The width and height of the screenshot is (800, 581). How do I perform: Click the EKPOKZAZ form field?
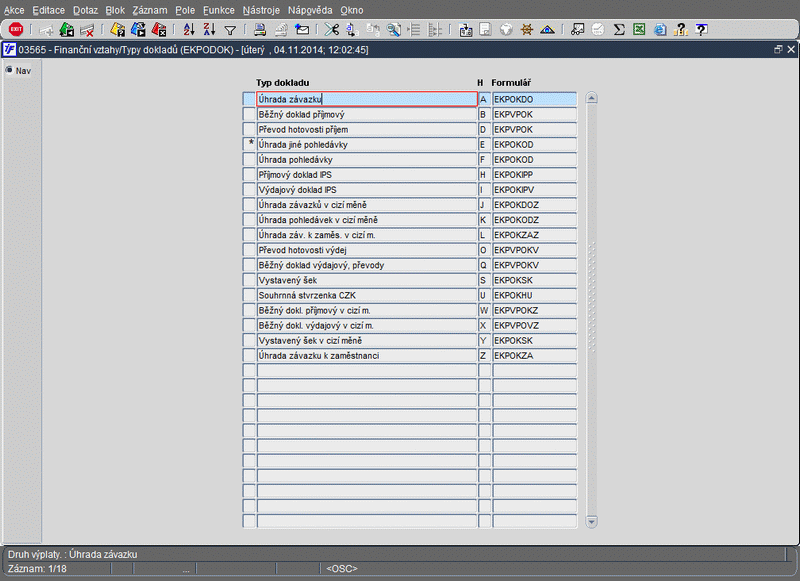[535, 235]
